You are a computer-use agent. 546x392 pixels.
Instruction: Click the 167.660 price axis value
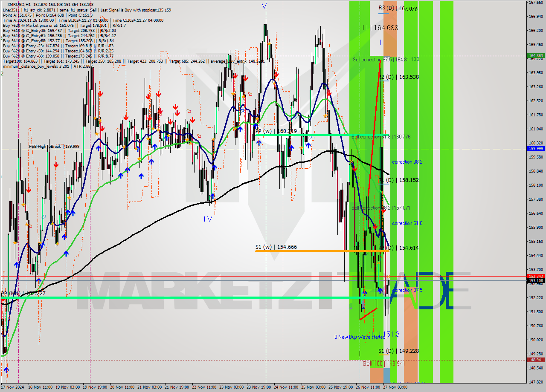(536, 3)
